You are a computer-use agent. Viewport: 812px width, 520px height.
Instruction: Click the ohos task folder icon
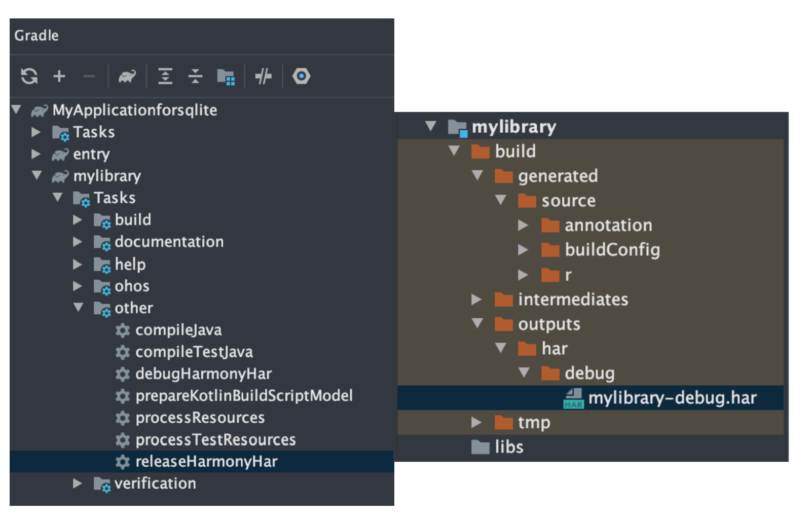coord(102,287)
